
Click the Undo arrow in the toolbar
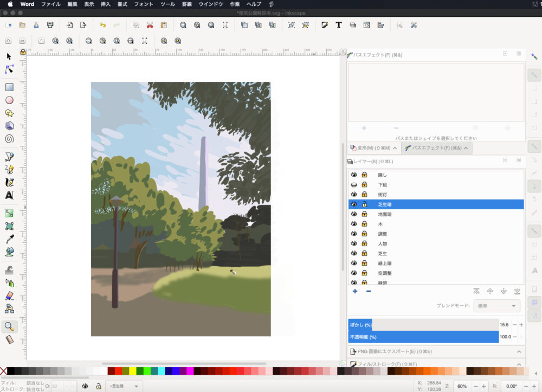[102, 25]
